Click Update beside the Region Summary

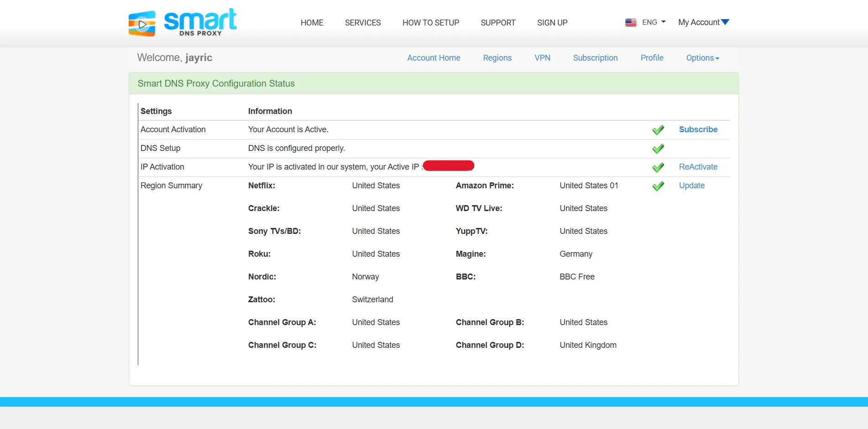(x=691, y=186)
